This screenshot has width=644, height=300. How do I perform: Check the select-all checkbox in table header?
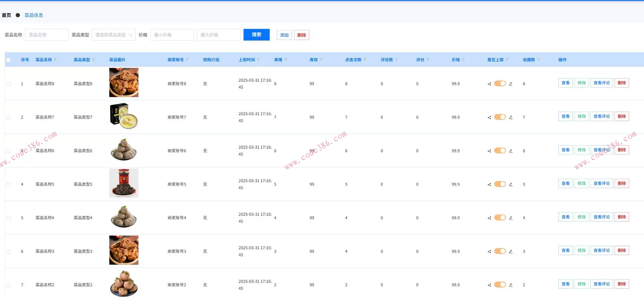tap(8, 60)
